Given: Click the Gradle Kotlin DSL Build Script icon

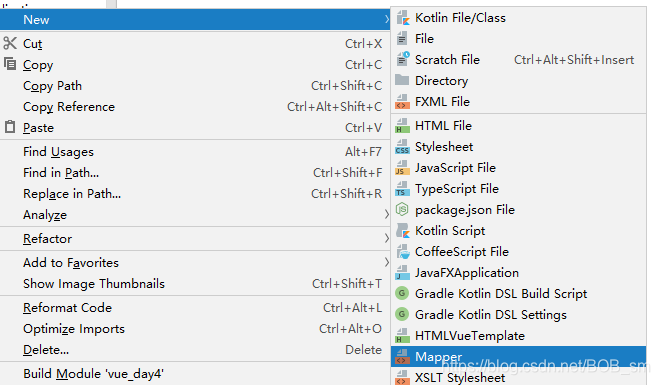Looking at the screenshot, I should pos(402,293).
